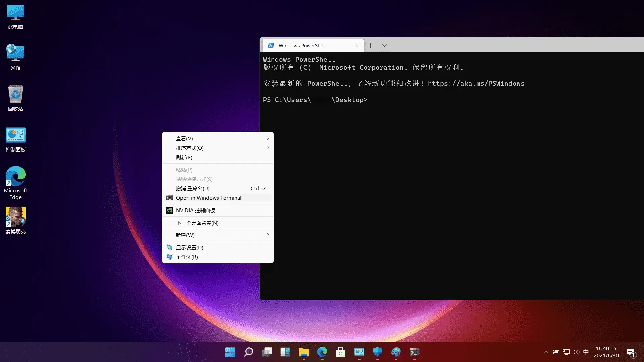Screen dimensions: 644x362
Task: Click the PowerShell terminal prompt line
Action: 315,100
